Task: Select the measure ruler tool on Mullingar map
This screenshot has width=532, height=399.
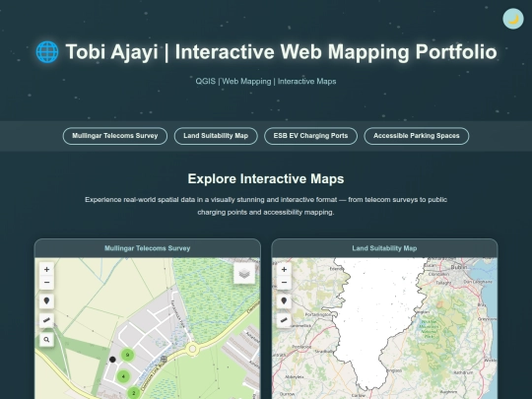Action: [47, 320]
